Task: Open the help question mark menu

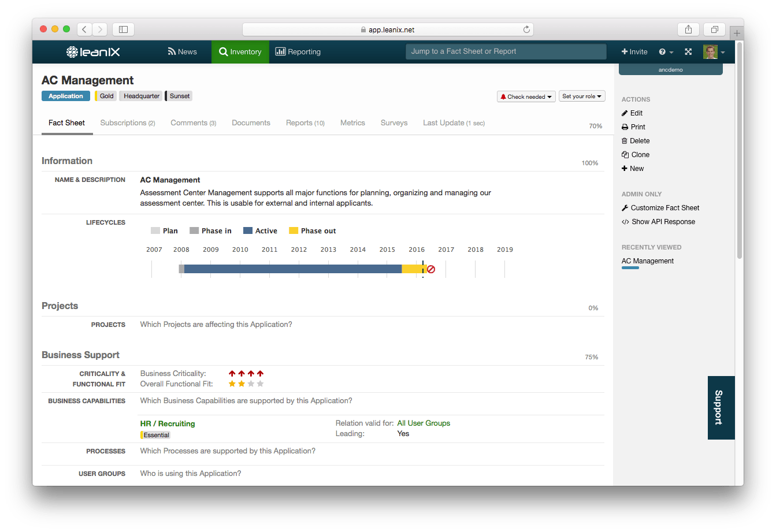Action: [x=666, y=52]
